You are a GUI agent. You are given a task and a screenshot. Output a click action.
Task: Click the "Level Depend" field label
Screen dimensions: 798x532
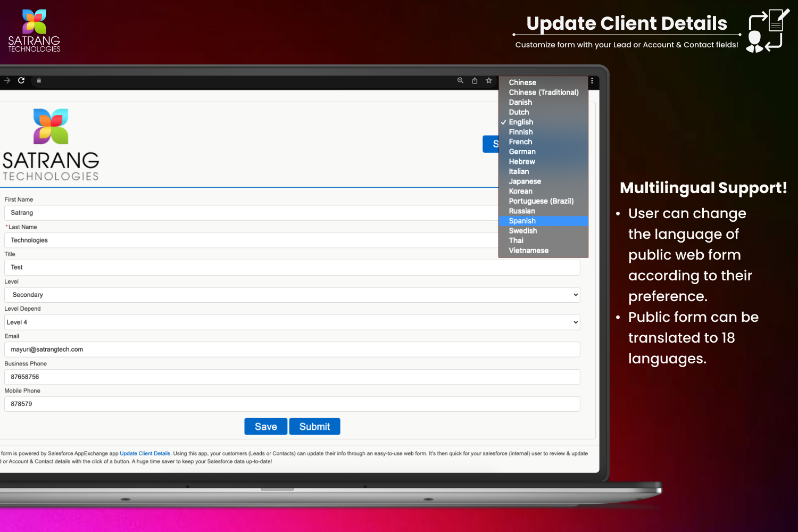pyautogui.click(x=22, y=309)
